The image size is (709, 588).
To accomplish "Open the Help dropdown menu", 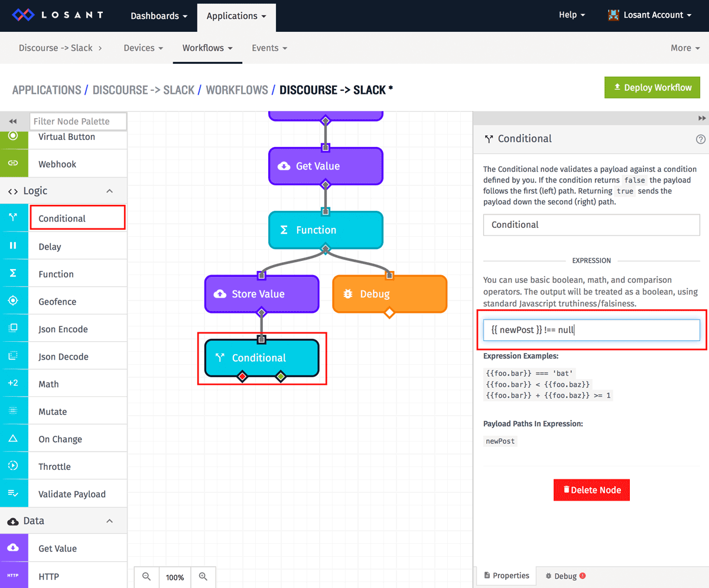I will (572, 15).
